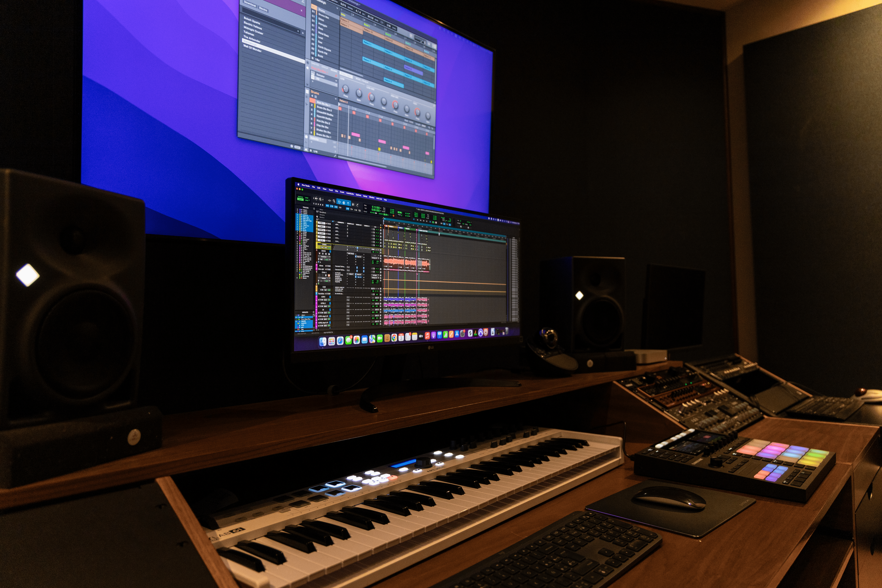Open Reminders from the Dock
Screen dimensions: 882x588
tap(408, 337)
